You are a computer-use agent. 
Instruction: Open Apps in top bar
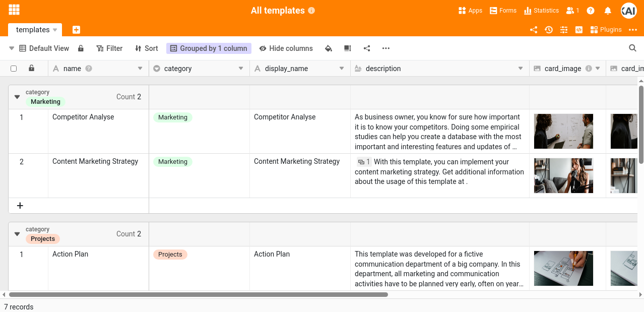470,11
